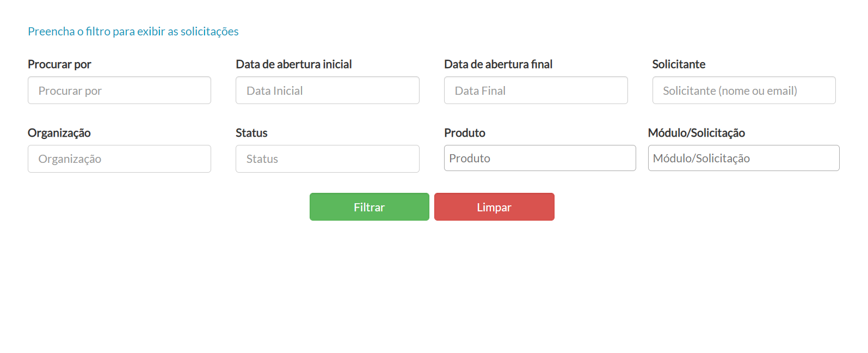Image resolution: width=868 pixels, height=353 pixels.
Task: Select the Organização input field
Action: [x=119, y=159]
